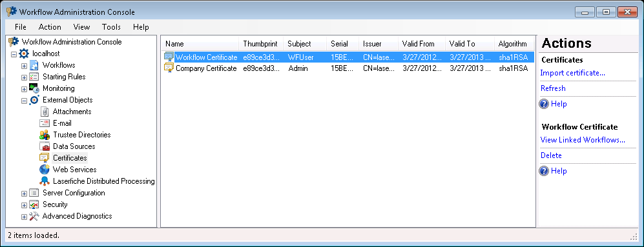Select Trustee Directories label in tree

(x=82, y=135)
